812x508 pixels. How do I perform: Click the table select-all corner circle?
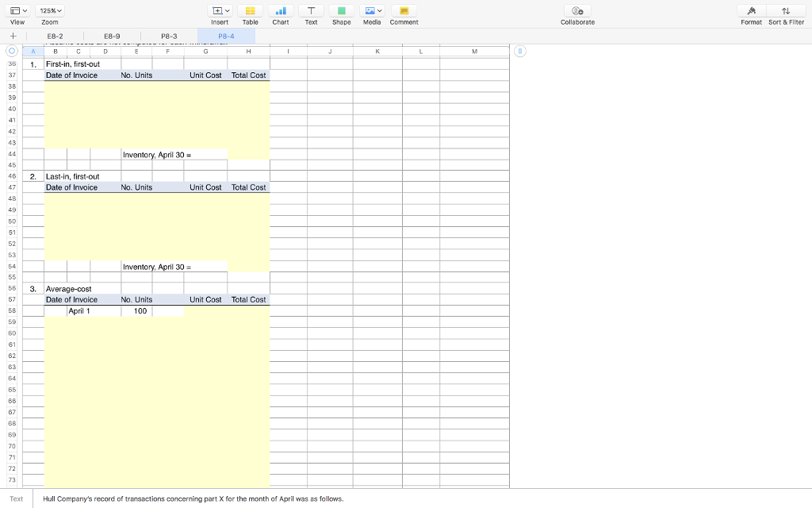(x=12, y=51)
